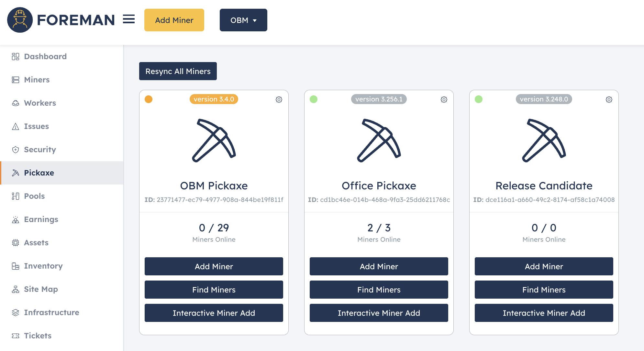Click the Earnings sidebar icon

click(x=16, y=219)
